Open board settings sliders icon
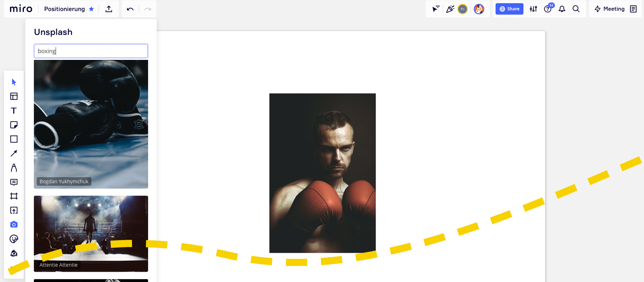 [x=533, y=9]
